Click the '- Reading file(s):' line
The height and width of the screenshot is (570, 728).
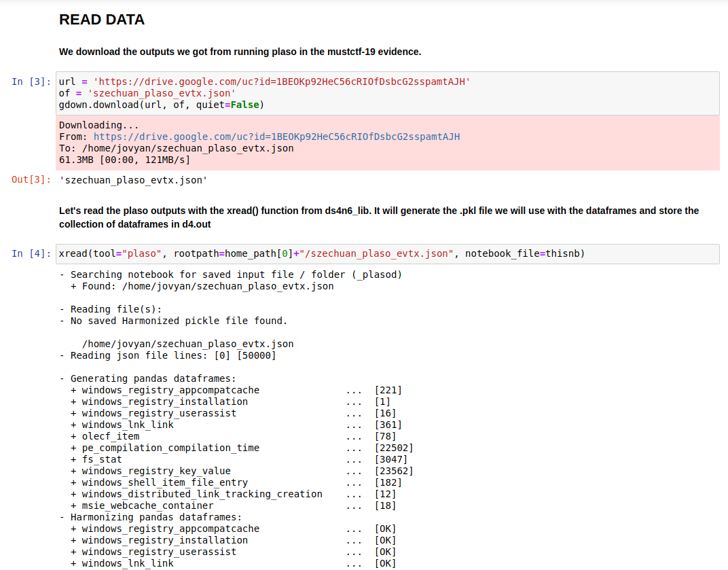(111, 309)
